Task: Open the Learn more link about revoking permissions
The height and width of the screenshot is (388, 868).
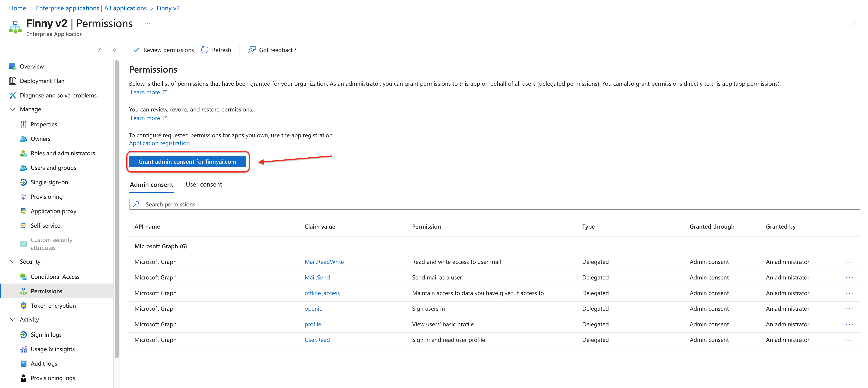Action: pos(149,118)
